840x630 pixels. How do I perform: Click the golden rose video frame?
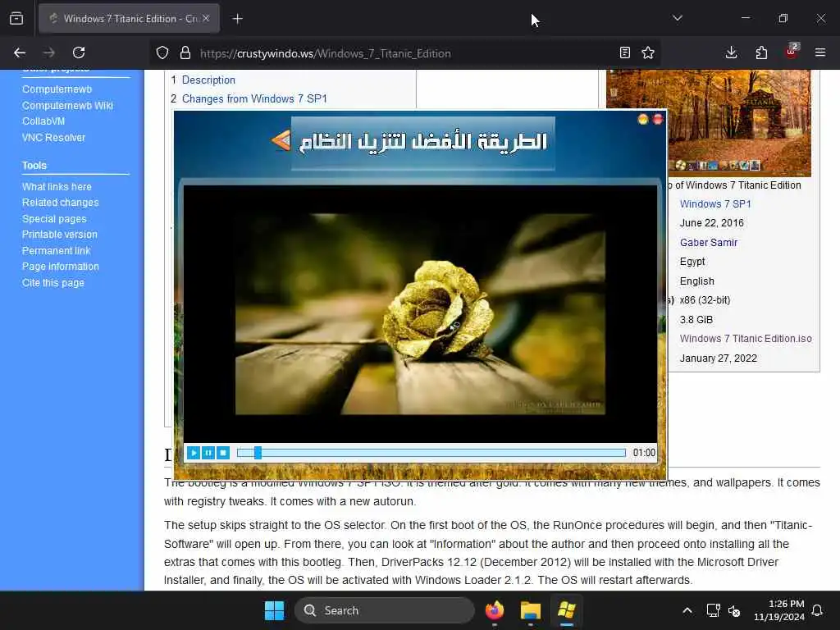point(421,313)
